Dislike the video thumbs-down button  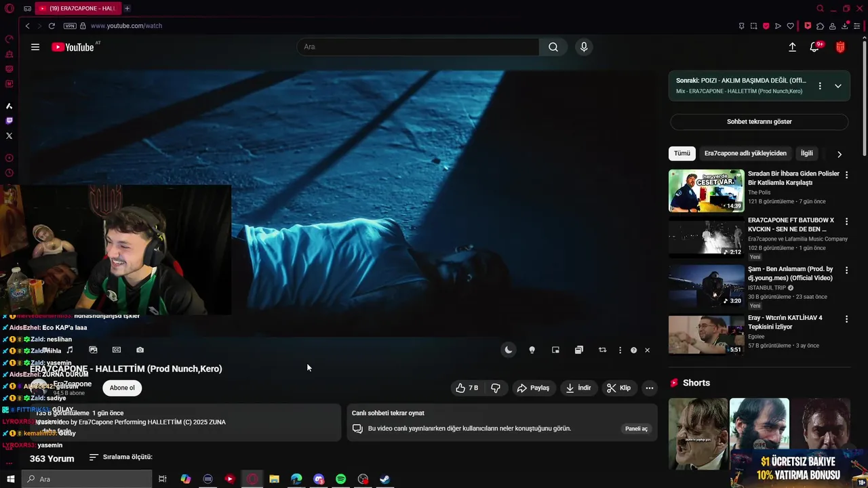496,388
